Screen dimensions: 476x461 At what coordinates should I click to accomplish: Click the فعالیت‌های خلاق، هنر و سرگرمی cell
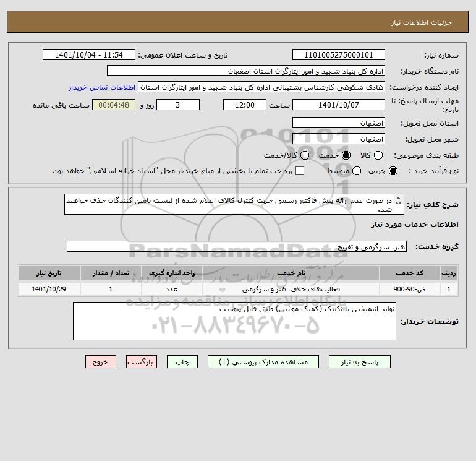[x=291, y=289]
